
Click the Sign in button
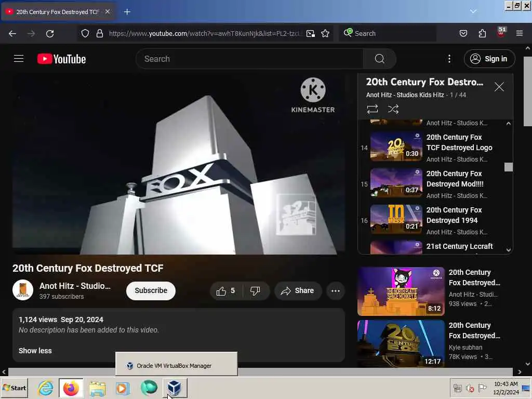pyautogui.click(x=489, y=59)
